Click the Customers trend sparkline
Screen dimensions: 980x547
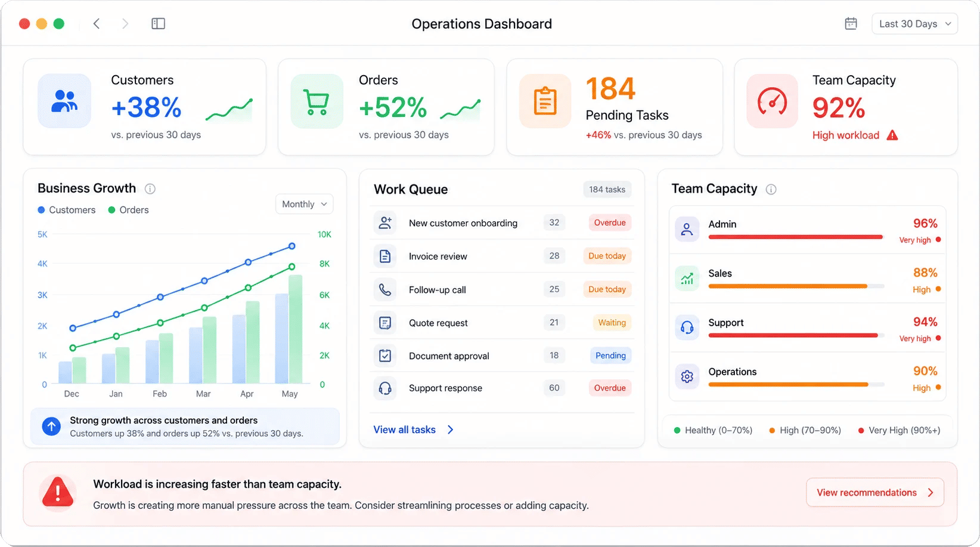click(x=229, y=109)
